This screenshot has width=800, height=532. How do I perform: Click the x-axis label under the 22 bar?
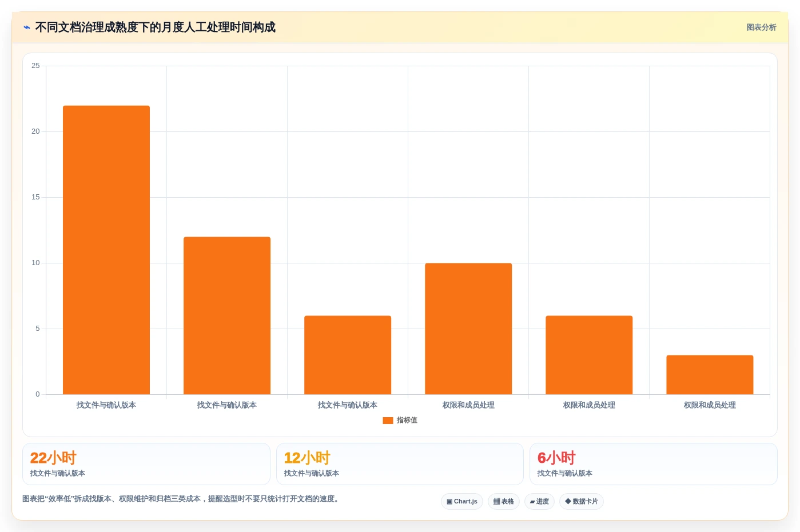[106, 405]
